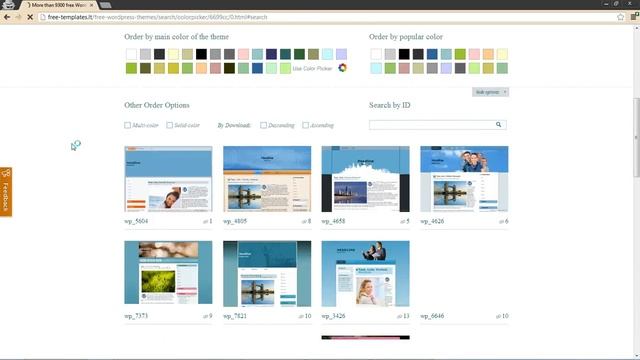
Task: Click the magnifier search icon in Search by ID
Action: 498,124
